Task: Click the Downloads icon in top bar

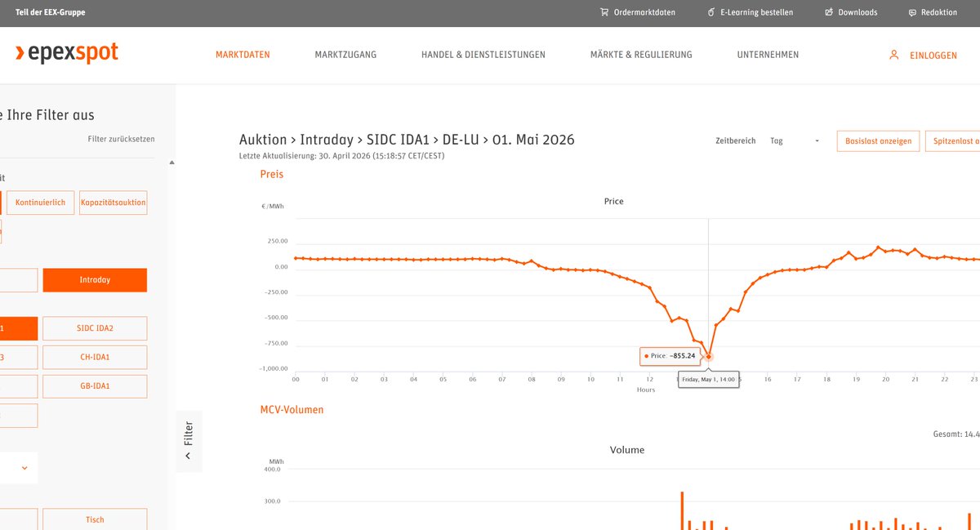Action: click(829, 12)
